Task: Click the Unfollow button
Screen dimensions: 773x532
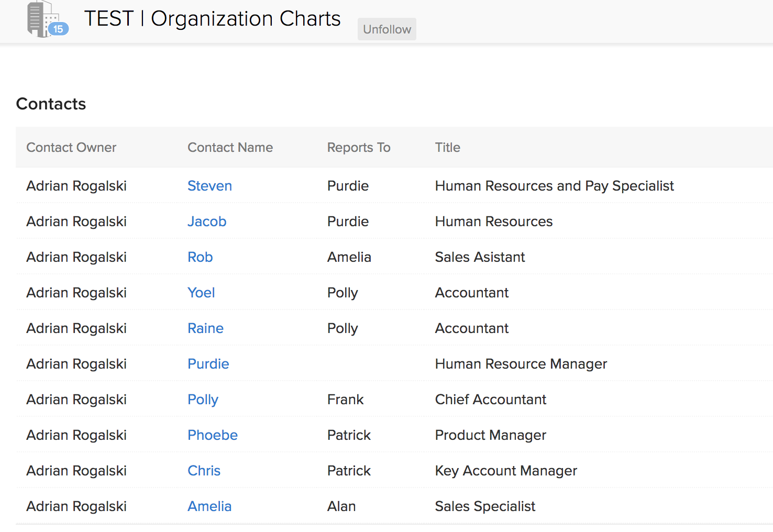Action: tap(387, 29)
